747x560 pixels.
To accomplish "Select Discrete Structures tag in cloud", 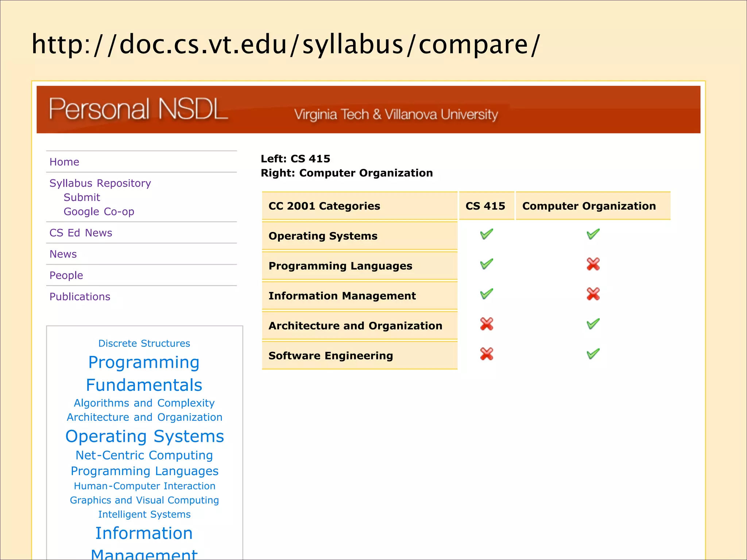I will (x=144, y=343).
